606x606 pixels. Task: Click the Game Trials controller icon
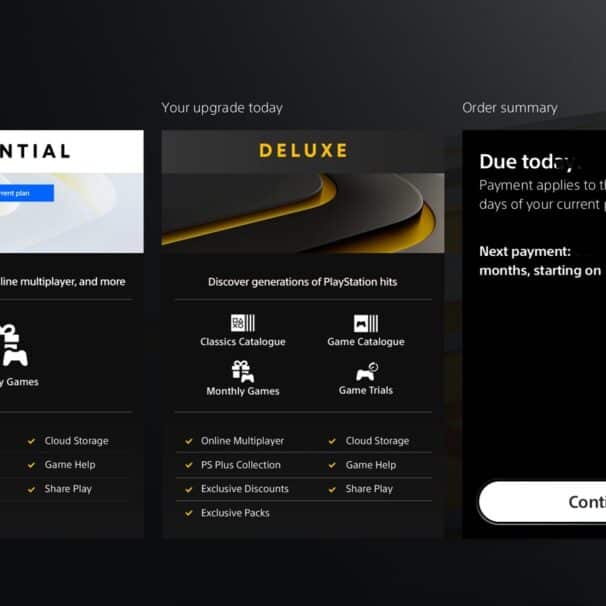[366, 371]
